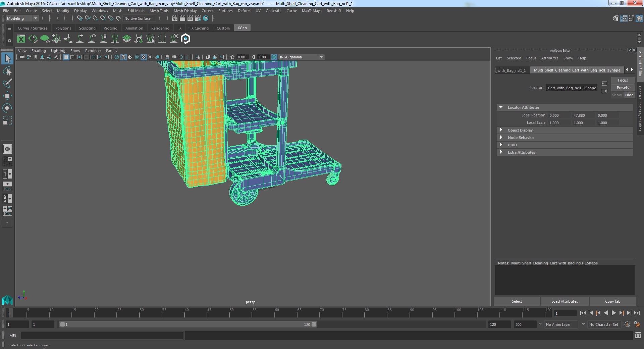Switch to Polygons shelf tab
644x349 pixels.
[x=63, y=28]
